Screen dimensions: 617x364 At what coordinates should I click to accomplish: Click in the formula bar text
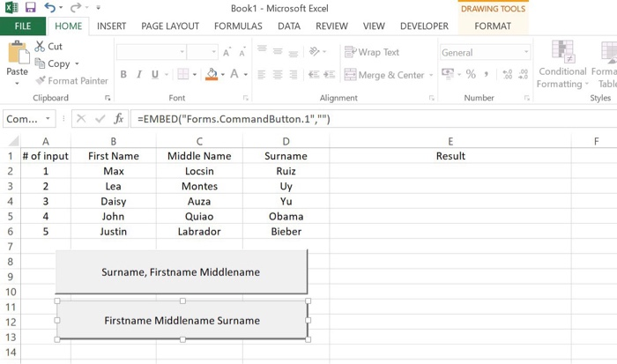[234, 119]
